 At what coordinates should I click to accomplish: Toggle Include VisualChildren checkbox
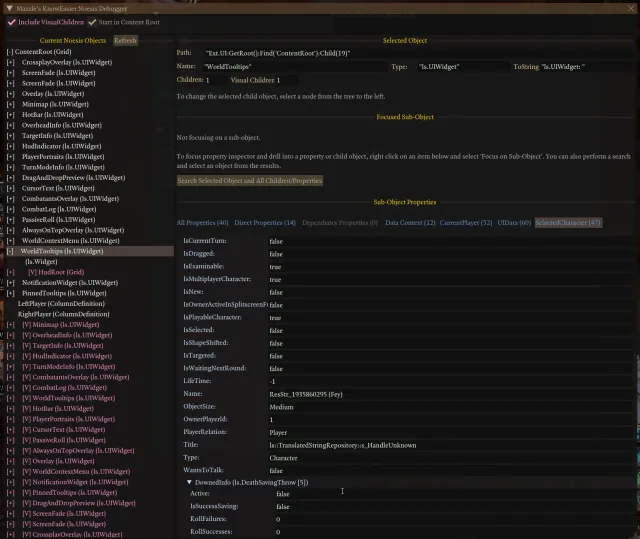pos(12,22)
